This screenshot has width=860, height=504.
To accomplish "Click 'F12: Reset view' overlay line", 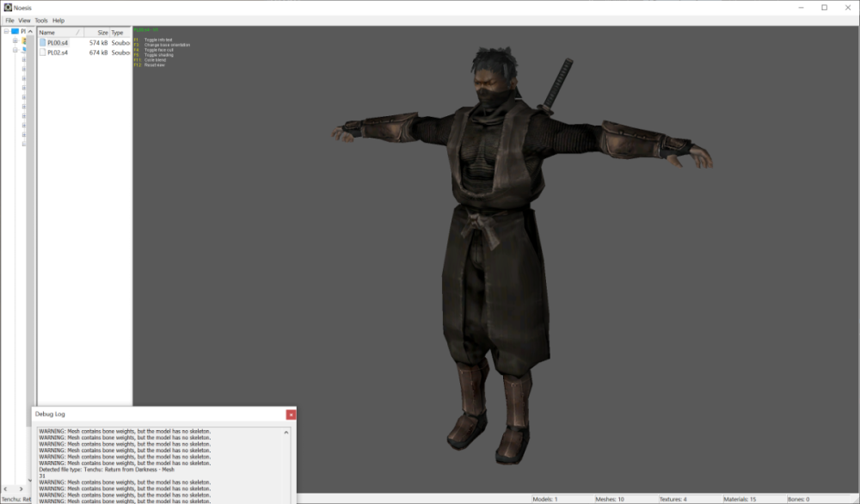I will click(x=149, y=65).
